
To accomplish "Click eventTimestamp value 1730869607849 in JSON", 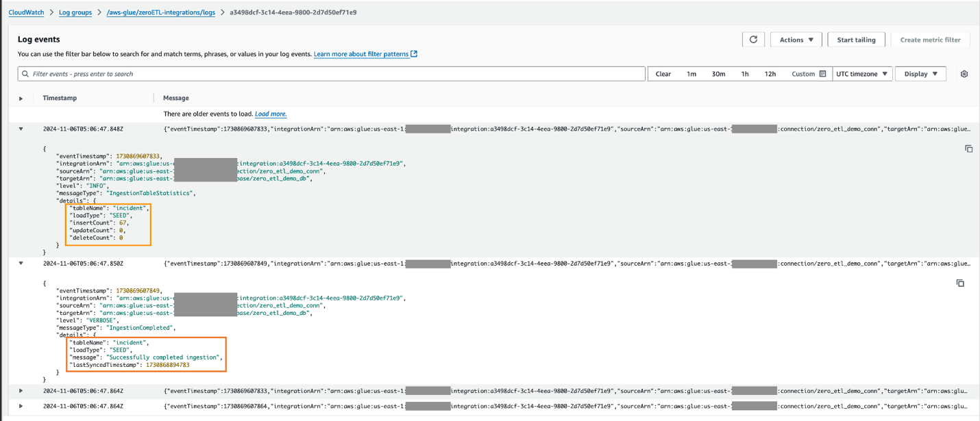I will (137, 290).
